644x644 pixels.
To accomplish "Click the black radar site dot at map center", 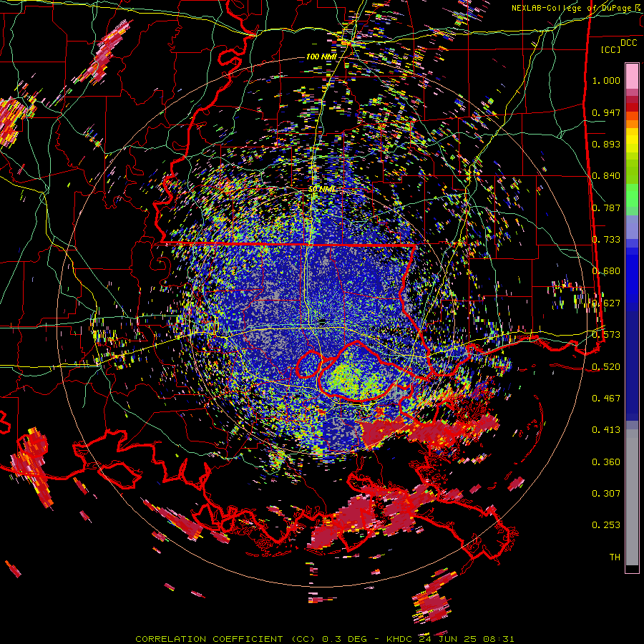I will click(323, 321).
